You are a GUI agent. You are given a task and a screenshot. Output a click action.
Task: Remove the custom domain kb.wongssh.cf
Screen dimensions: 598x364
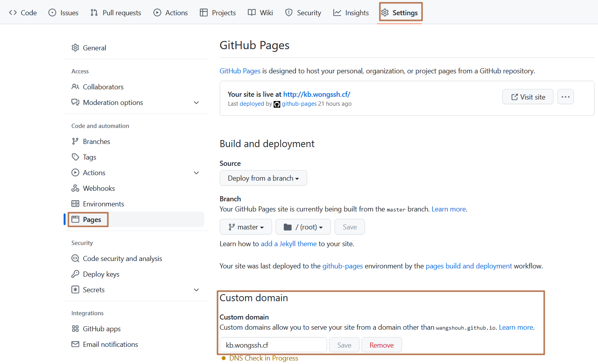click(x=381, y=345)
